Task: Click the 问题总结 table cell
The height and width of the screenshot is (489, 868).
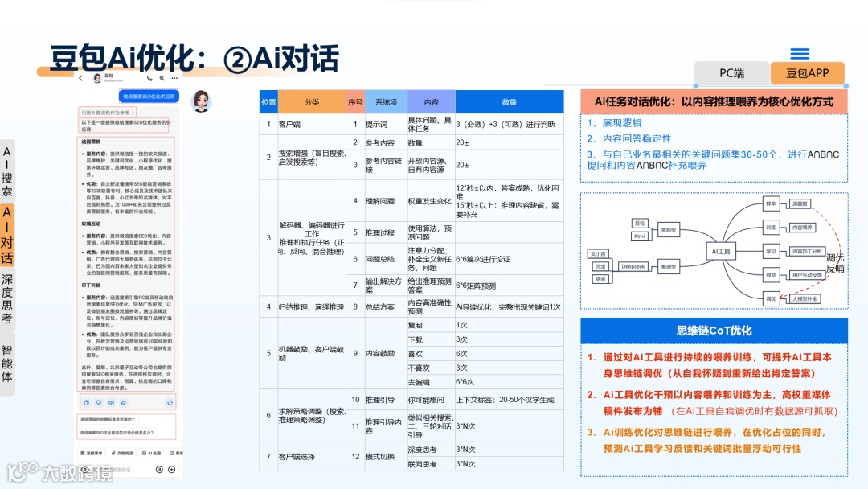Action: pos(386,259)
